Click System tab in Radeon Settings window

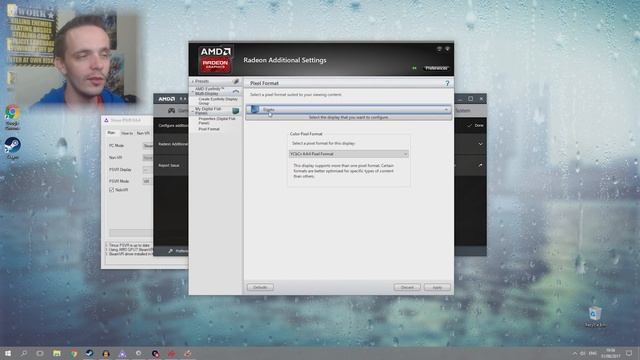463,110
